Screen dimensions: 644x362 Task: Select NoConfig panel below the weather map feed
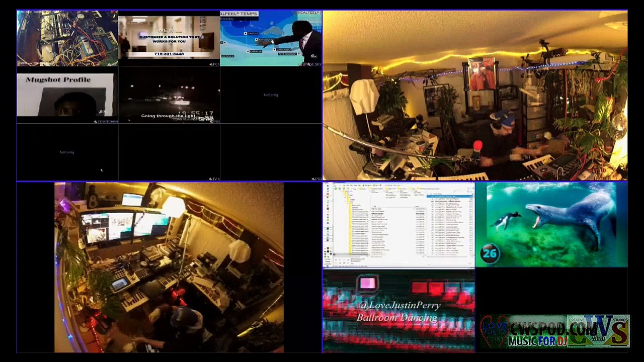[x=271, y=96]
